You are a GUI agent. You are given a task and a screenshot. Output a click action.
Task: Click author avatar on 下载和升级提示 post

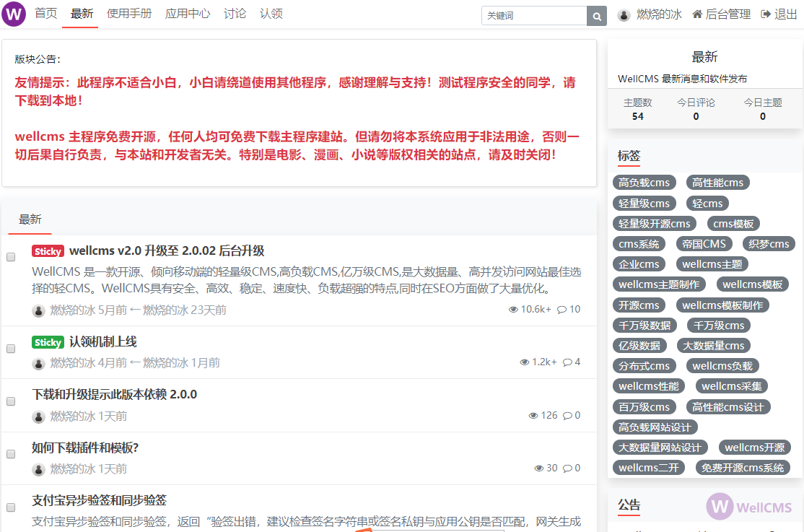coord(38,417)
